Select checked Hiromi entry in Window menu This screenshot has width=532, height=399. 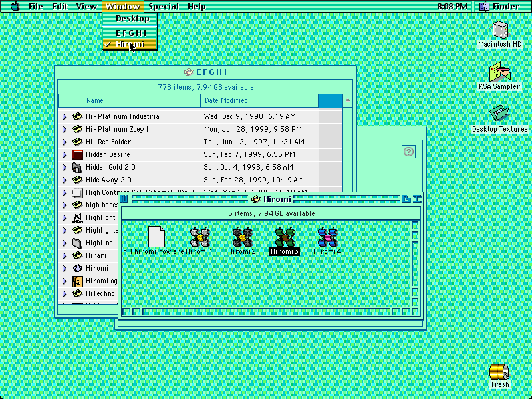tap(130, 44)
